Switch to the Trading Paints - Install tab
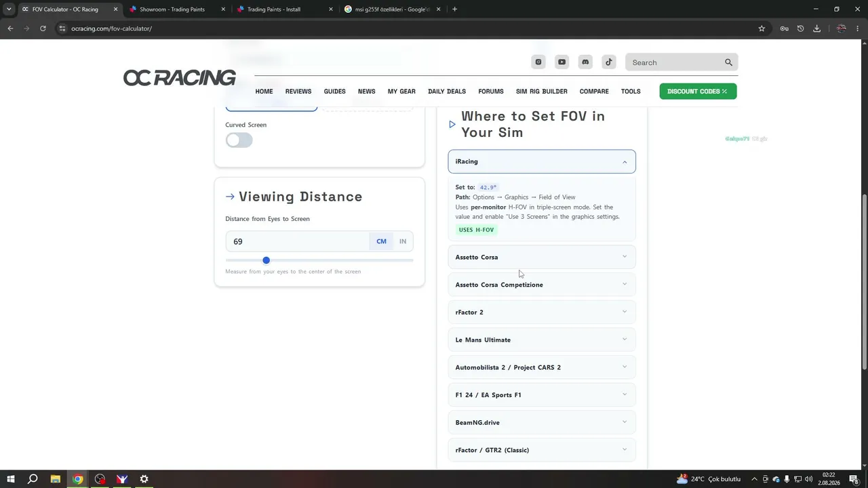 (x=285, y=9)
